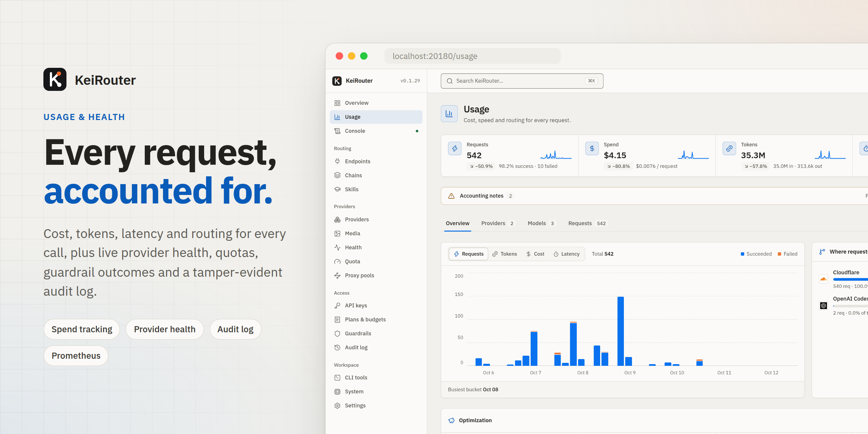868x434 pixels.
Task: Expand the Optimization section
Action: pyautogui.click(x=654, y=420)
